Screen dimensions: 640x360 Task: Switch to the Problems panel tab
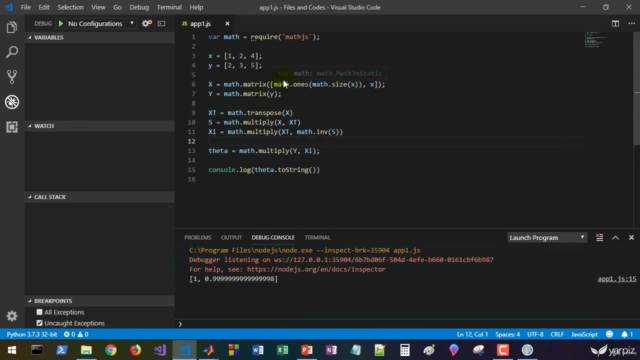[x=198, y=238]
